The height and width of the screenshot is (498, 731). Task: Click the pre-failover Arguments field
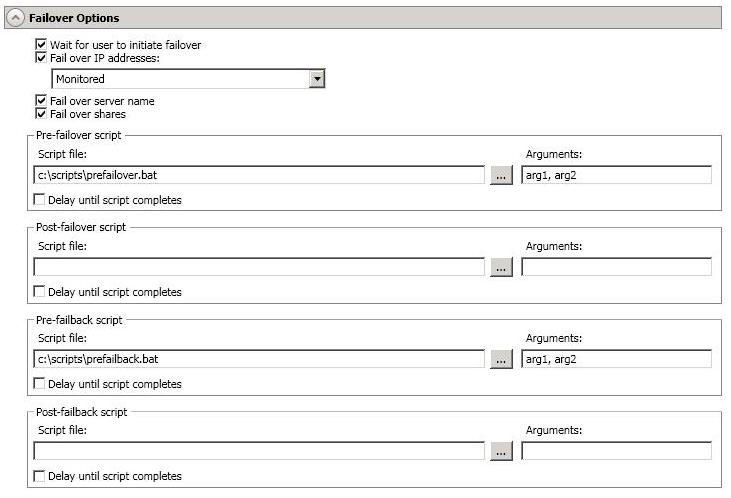pos(616,175)
